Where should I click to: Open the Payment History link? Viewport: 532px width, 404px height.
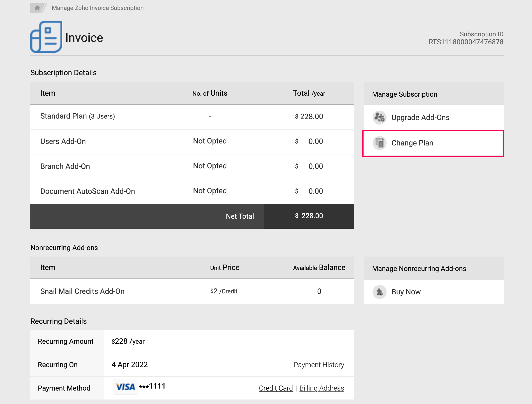[319, 365]
